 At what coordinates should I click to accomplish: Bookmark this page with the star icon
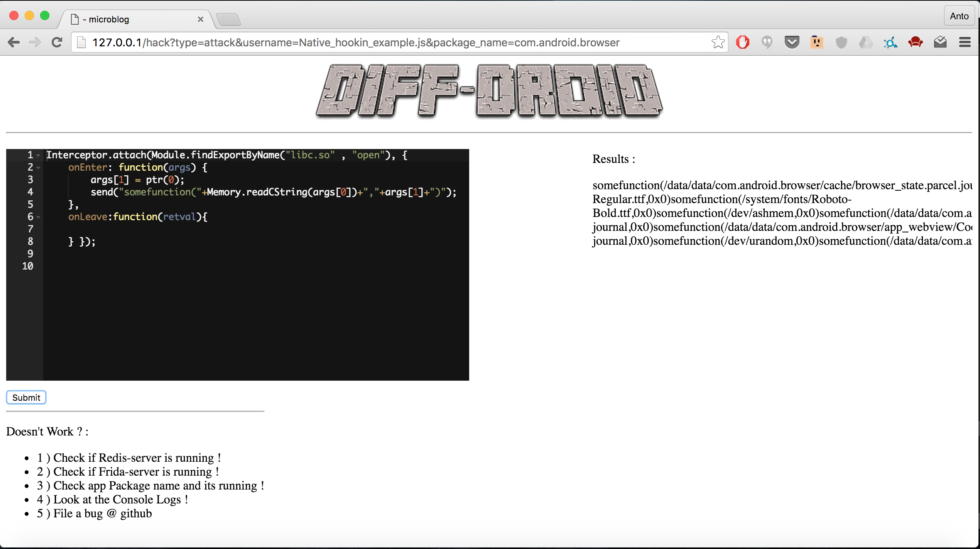tap(718, 42)
